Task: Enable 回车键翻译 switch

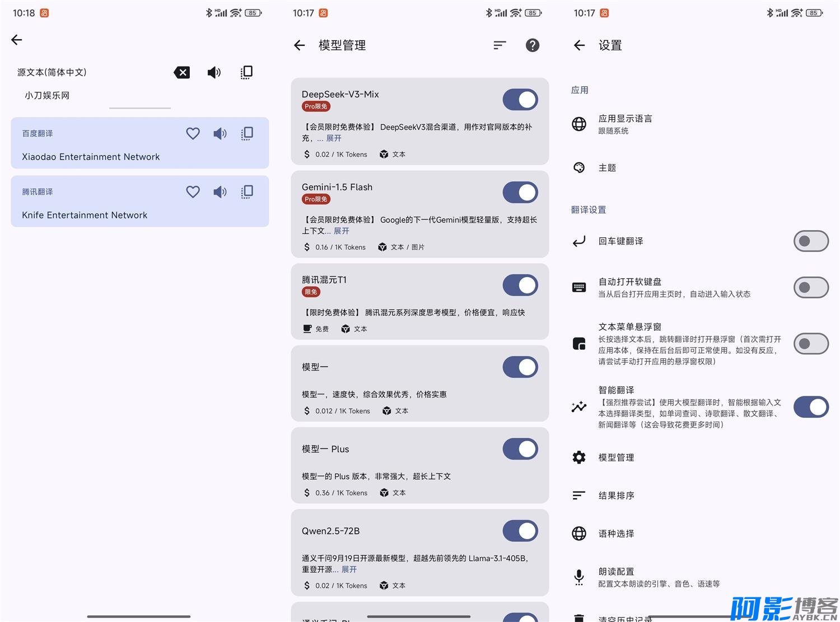Action: (x=811, y=241)
